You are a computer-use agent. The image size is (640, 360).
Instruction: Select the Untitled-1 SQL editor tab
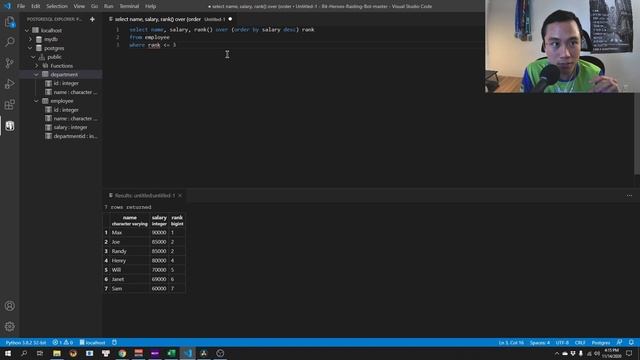click(170, 19)
